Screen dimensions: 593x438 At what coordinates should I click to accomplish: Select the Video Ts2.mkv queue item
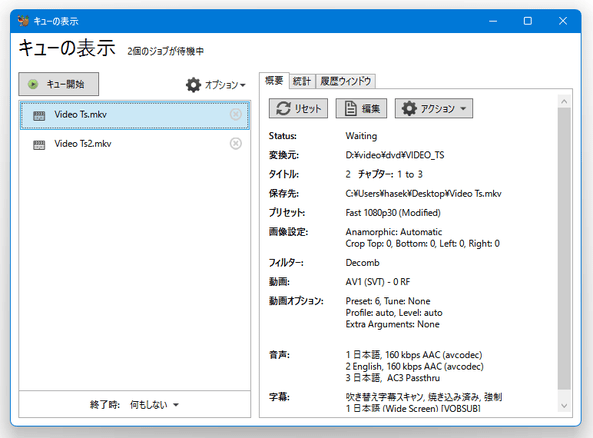(x=135, y=144)
